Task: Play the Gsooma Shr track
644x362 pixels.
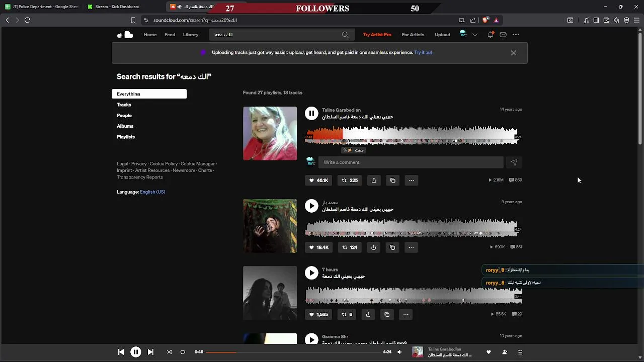Action: click(x=311, y=339)
